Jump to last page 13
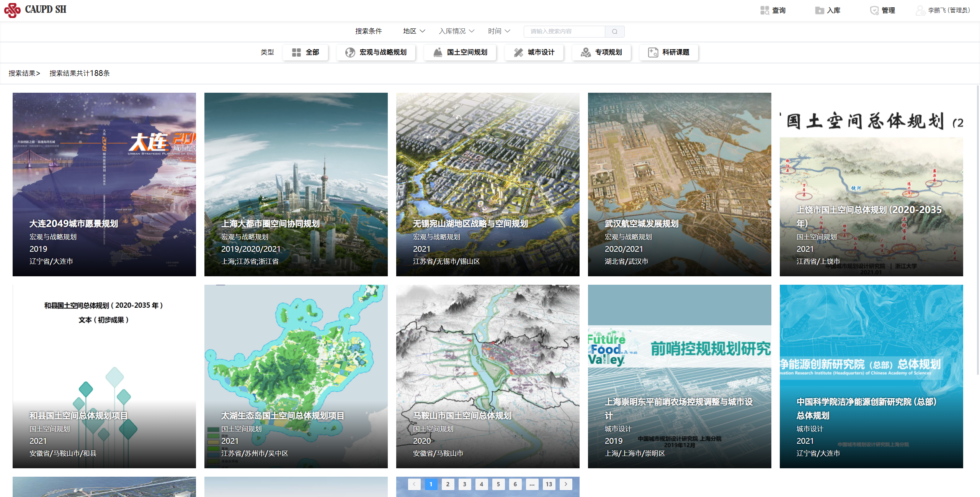 coord(549,484)
